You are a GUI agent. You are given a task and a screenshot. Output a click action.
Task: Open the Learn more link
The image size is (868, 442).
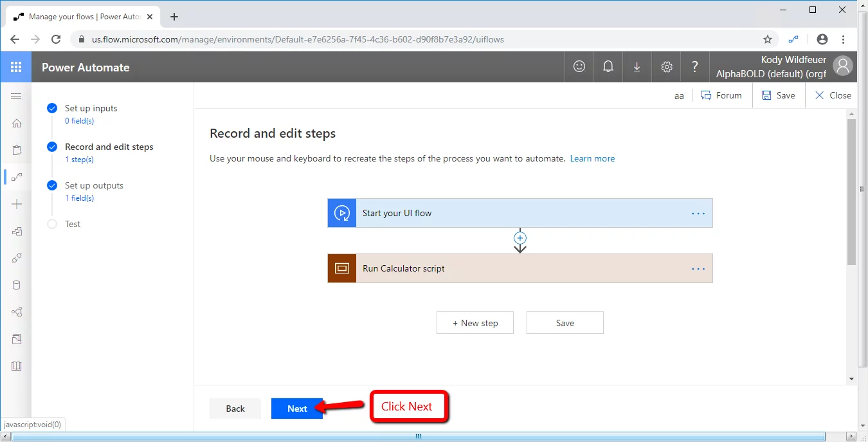pos(592,158)
